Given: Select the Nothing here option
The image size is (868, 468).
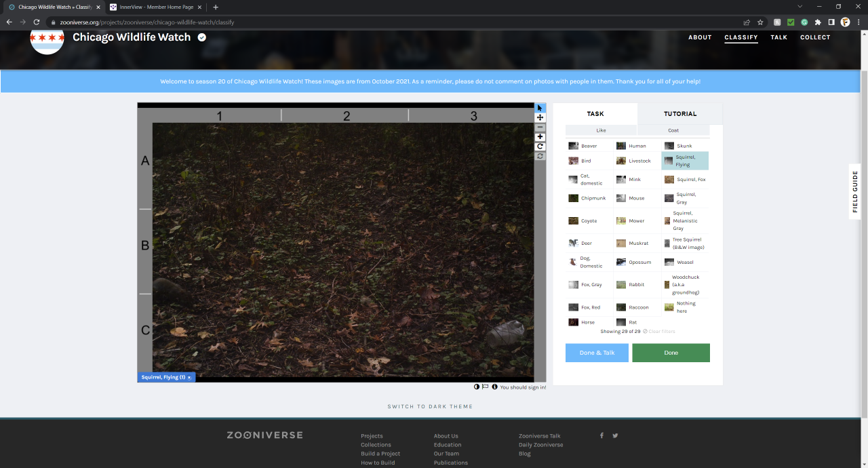Looking at the screenshot, I should coord(685,307).
